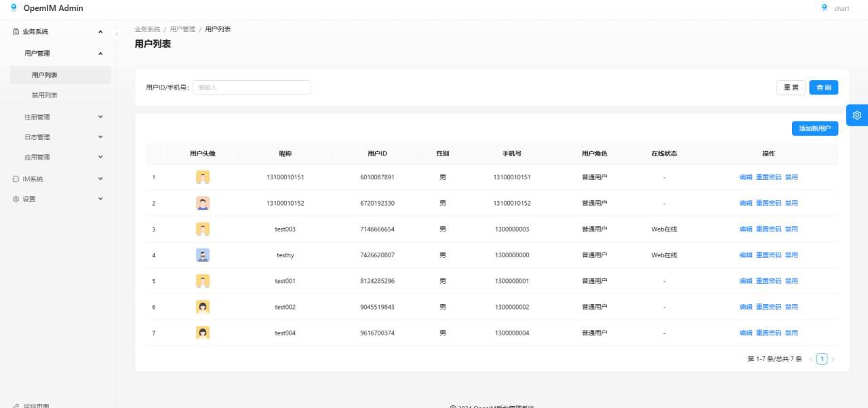Click 重置密码 for user test003
868x408 pixels.
coord(768,229)
